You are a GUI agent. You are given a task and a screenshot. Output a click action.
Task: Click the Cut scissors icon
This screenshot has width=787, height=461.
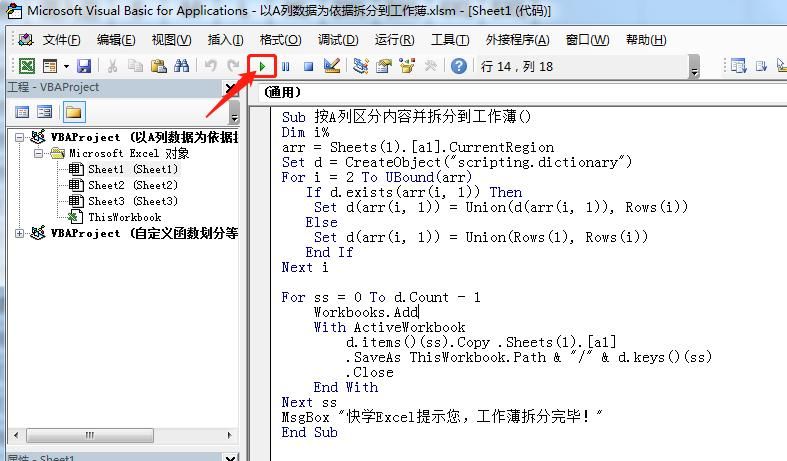112,66
